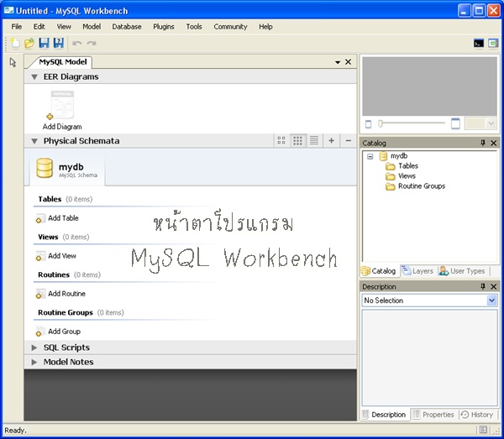Click the Add Diagram icon
Image resolution: width=504 pixels, height=439 pixels.
point(61,105)
